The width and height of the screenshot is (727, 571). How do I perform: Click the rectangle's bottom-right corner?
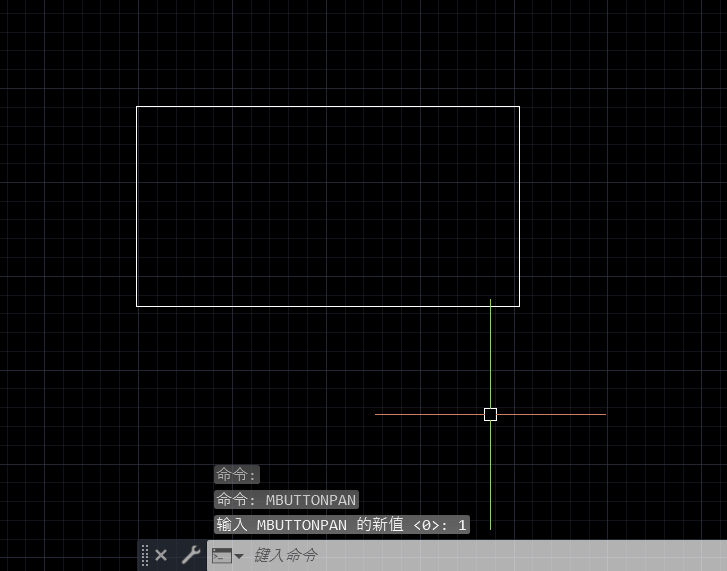click(519, 306)
